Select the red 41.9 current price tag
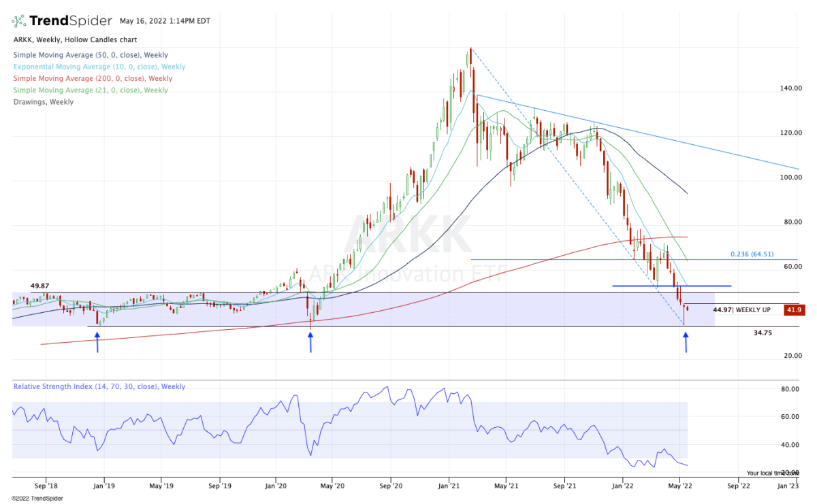 (792, 309)
